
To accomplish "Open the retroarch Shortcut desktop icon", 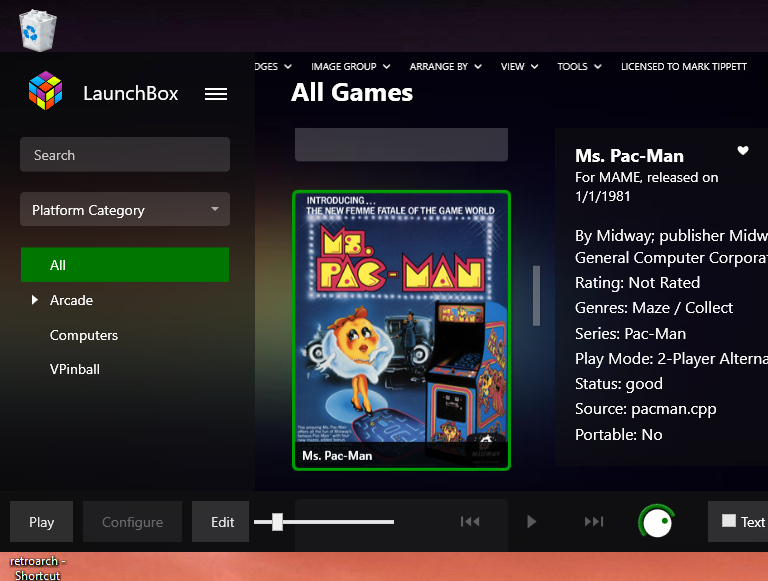I will click(x=38, y=568).
